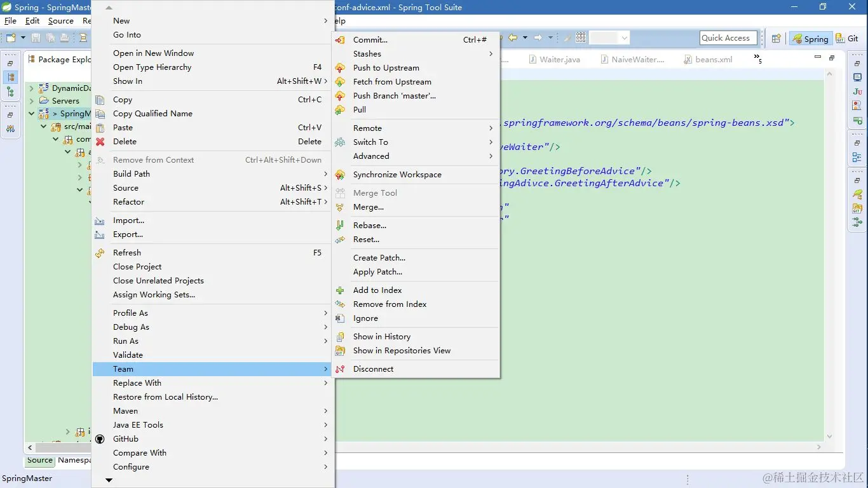The height and width of the screenshot is (488, 868).
Task: Click the Switch To branch icon
Action: [340, 142]
